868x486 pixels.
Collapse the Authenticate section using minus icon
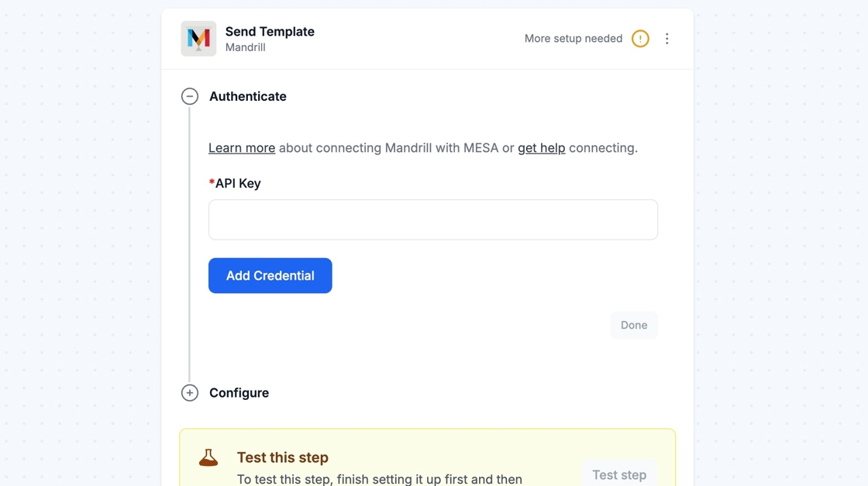tap(190, 96)
